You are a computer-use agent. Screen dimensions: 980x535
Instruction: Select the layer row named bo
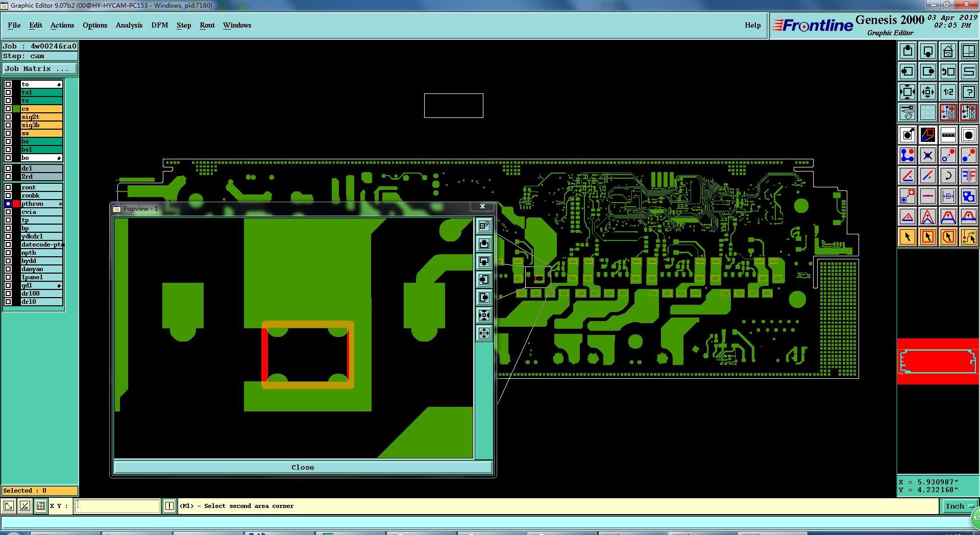tap(41, 158)
